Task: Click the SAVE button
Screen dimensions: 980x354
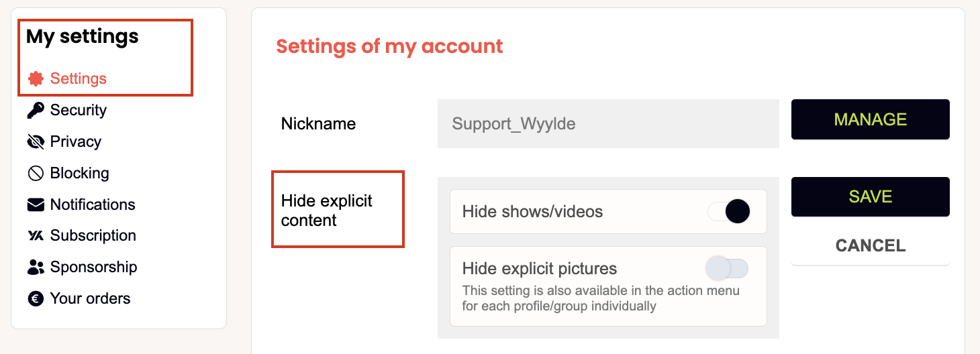Action: click(871, 196)
